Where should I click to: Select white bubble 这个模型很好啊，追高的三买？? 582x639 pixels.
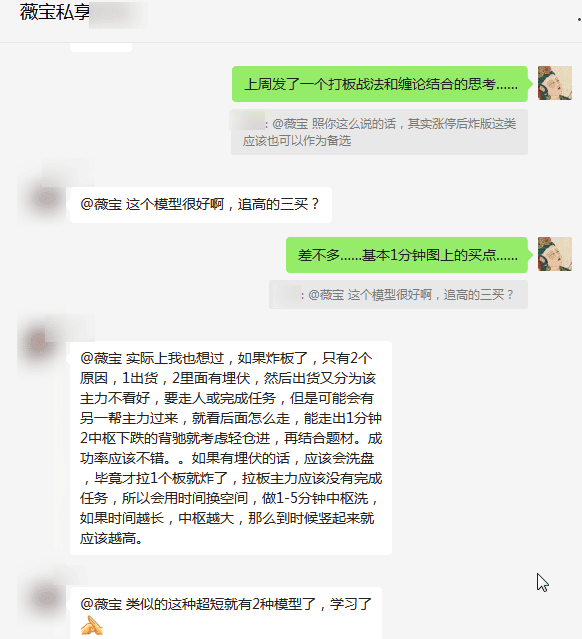[201, 205]
